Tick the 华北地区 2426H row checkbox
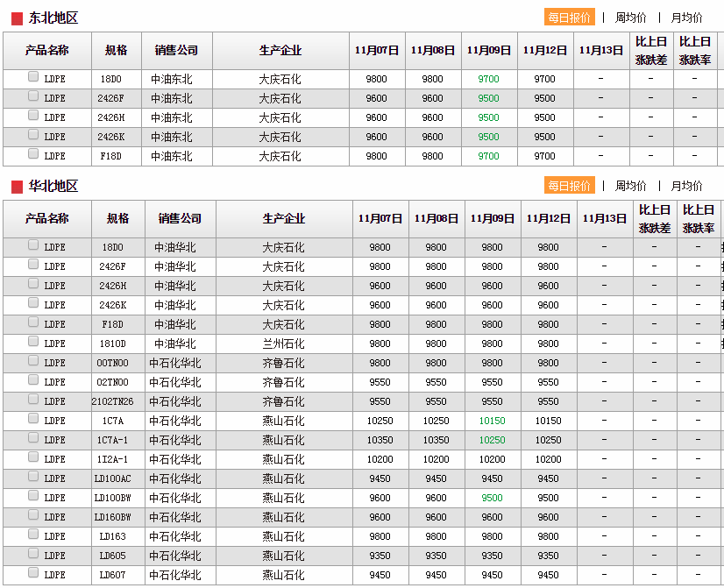This screenshot has height=588, width=724. coord(32,284)
